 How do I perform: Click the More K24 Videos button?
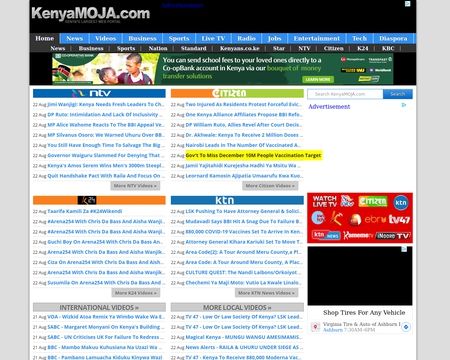[x=136, y=293]
